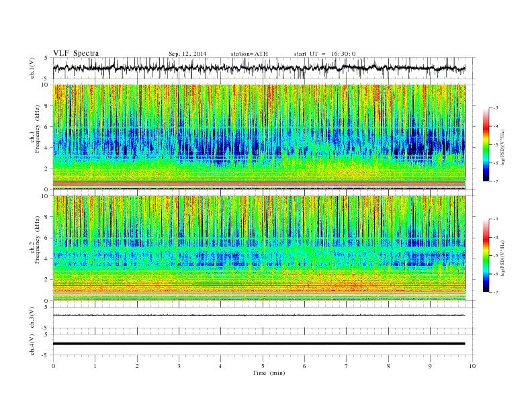This screenshot has height=411, width=532.
Task: Click the '7' tick label on time axis
Action: (x=347, y=366)
